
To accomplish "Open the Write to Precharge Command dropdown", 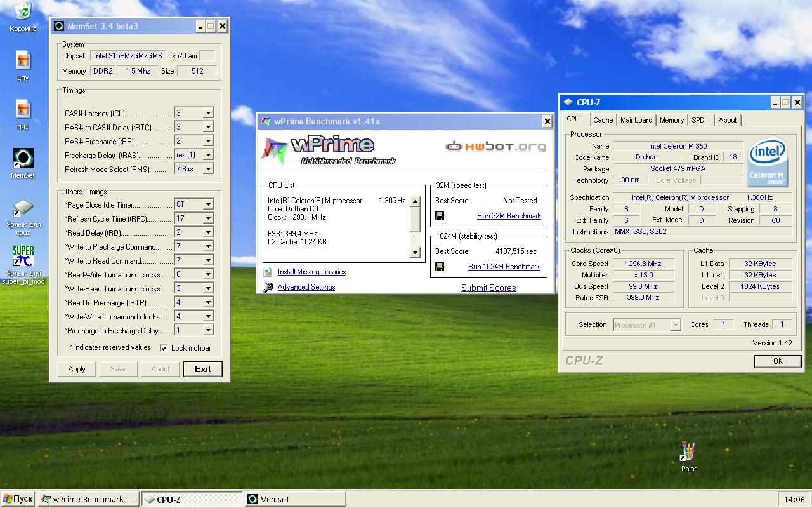I will pyautogui.click(x=207, y=246).
